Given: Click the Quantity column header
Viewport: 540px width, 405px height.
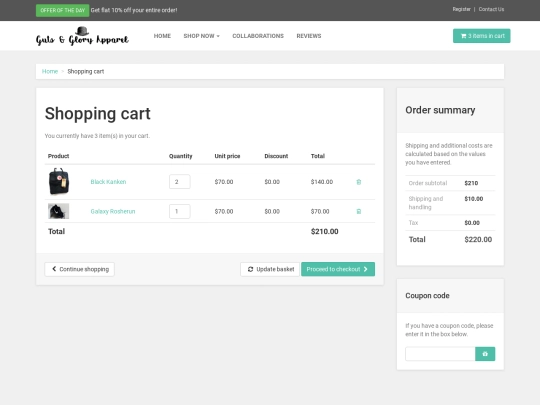Looking at the screenshot, I should [x=180, y=156].
